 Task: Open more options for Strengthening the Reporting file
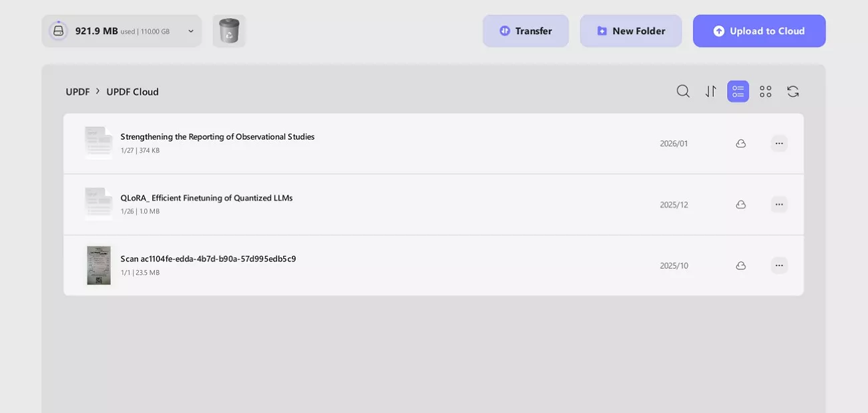pyautogui.click(x=779, y=144)
